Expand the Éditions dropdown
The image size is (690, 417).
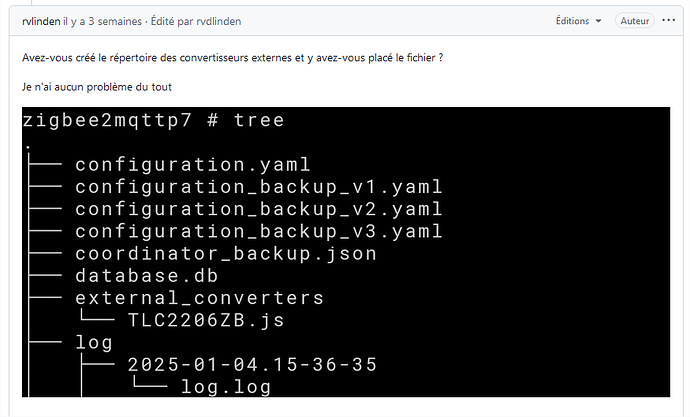579,20
